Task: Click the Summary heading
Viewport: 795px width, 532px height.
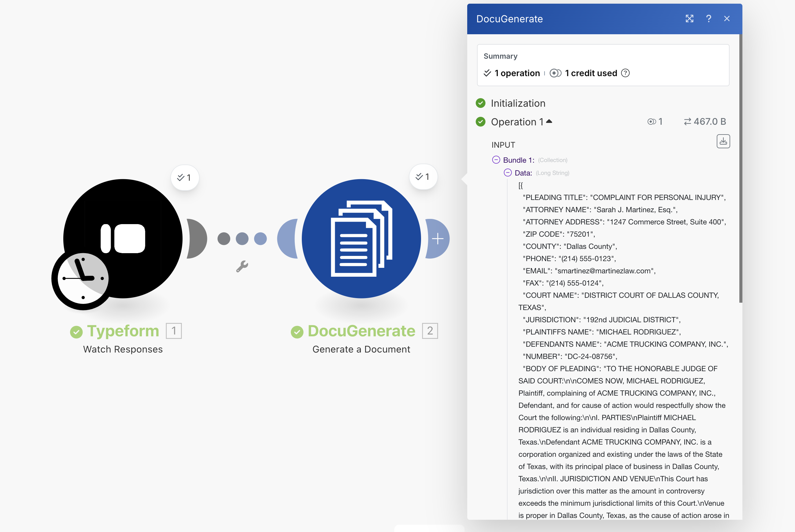Action: point(501,56)
